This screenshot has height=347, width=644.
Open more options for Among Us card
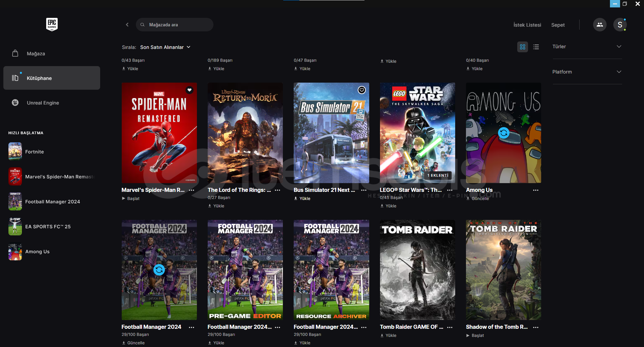536,190
